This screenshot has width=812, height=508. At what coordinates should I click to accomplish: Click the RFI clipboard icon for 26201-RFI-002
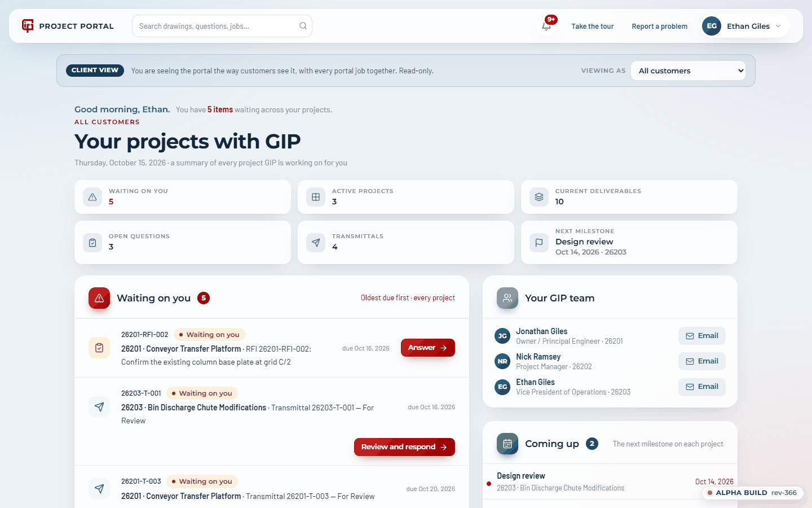(x=99, y=348)
